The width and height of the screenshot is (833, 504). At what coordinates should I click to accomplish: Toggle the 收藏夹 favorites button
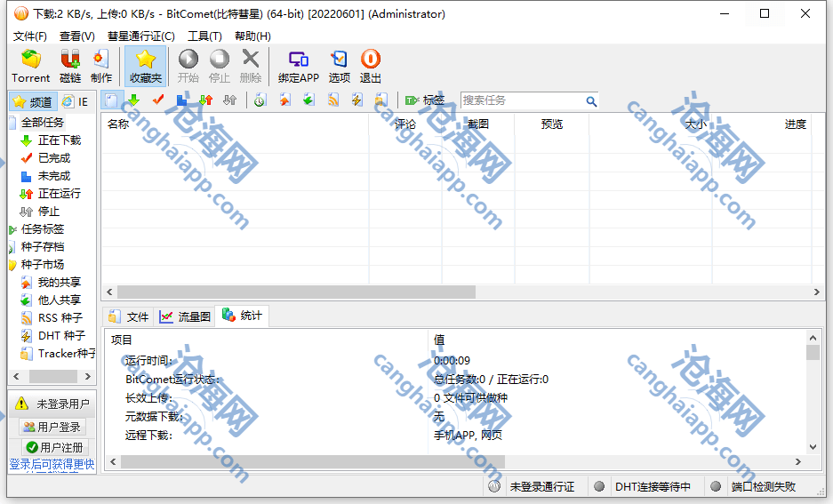pos(146,66)
